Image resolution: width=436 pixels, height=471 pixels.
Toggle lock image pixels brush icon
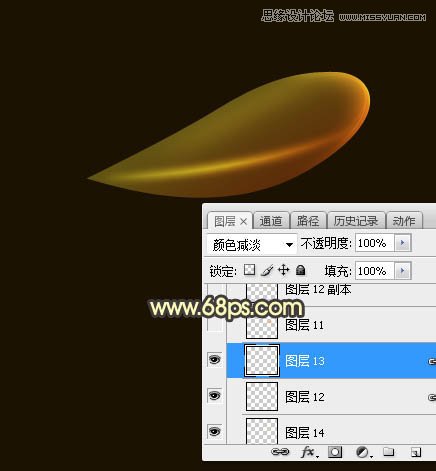pyautogui.click(x=267, y=270)
